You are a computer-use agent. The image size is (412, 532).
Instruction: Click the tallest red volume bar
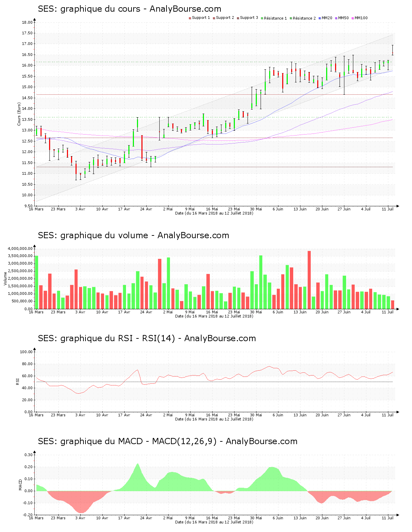pos(309,280)
